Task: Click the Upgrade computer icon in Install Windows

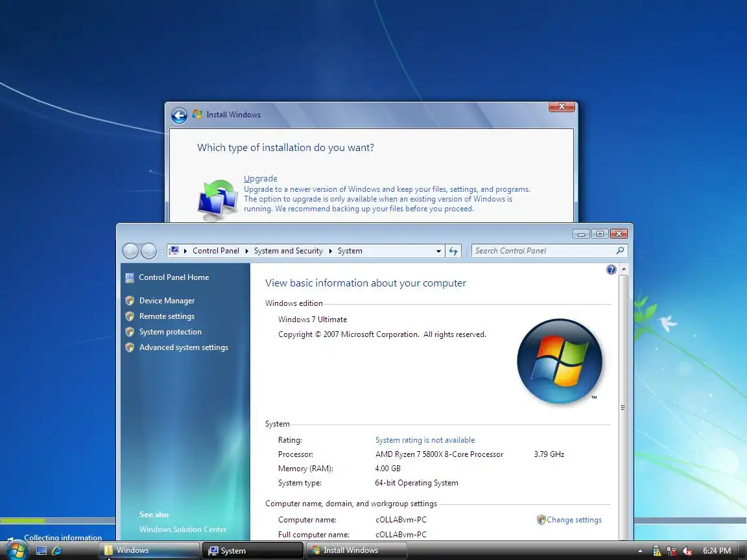Action: point(218,200)
